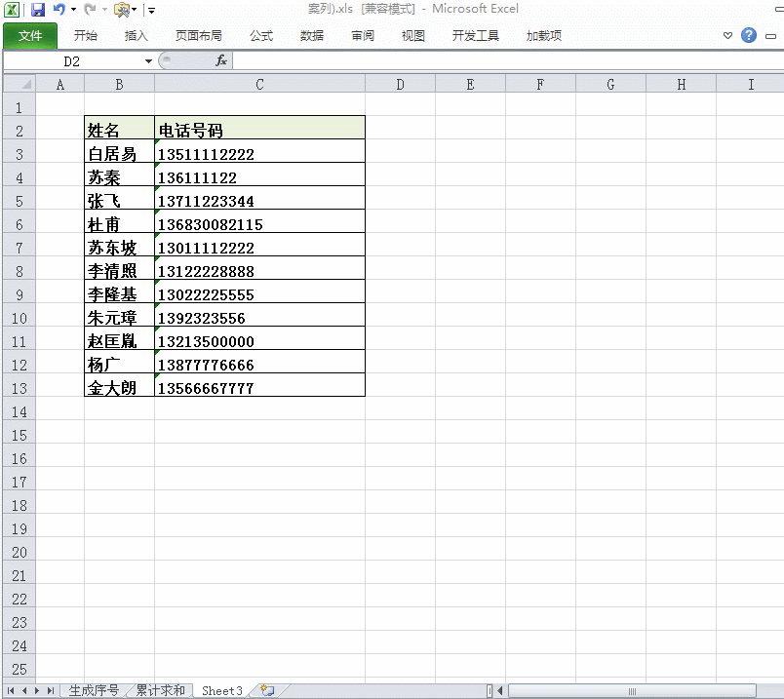This screenshot has width=784, height=699.
Task: Open the 加载项 ribbon tab
Action: point(544,36)
